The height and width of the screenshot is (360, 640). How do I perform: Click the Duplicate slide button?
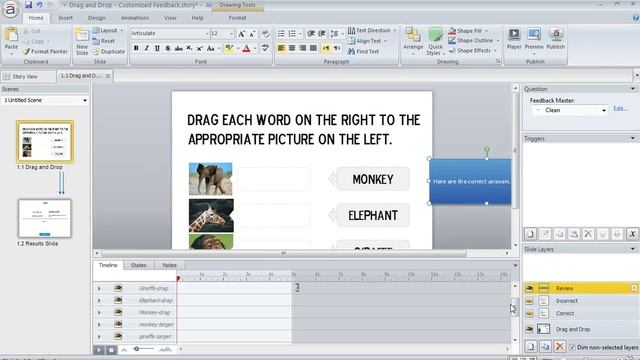tap(109, 52)
